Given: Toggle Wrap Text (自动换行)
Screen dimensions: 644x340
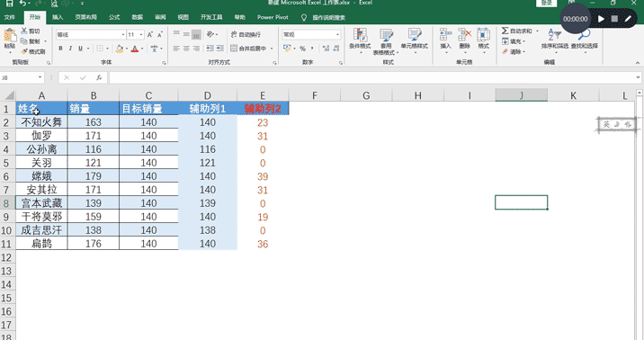Looking at the screenshot, I should tap(246, 34).
